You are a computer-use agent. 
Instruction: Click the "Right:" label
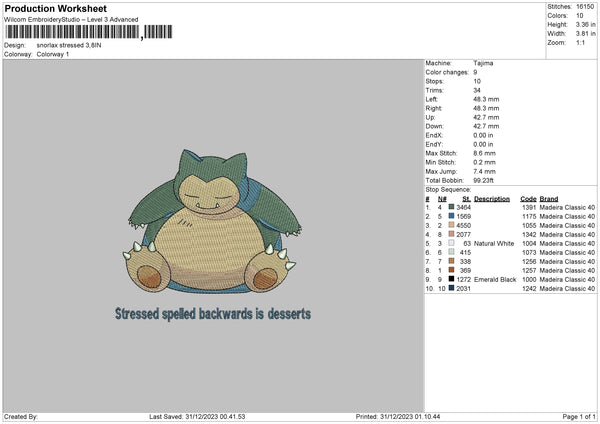434,108
